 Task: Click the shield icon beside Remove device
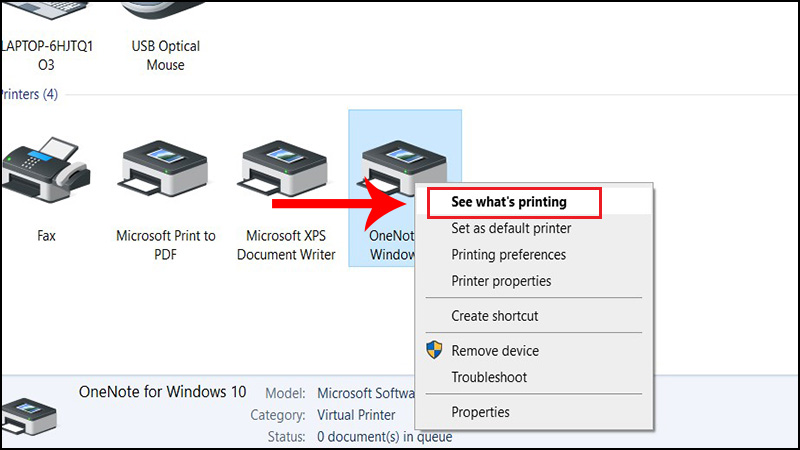coord(435,350)
